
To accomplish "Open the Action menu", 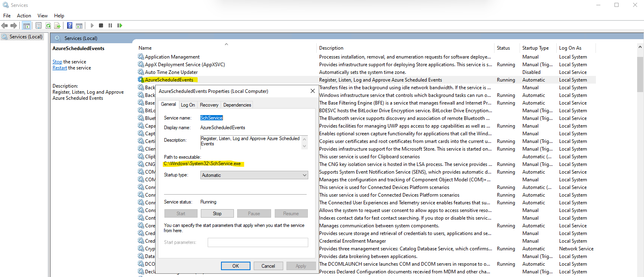I will (24, 16).
